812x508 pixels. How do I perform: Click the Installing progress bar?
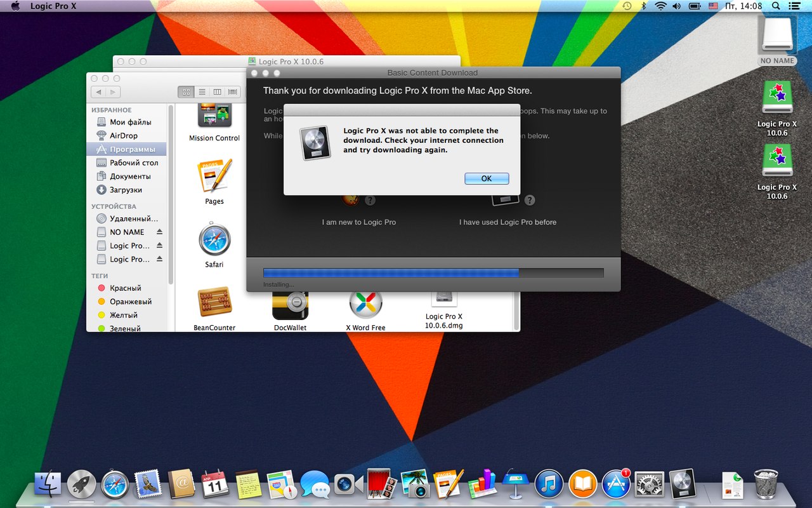pyautogui.click(x=433, y=272)
